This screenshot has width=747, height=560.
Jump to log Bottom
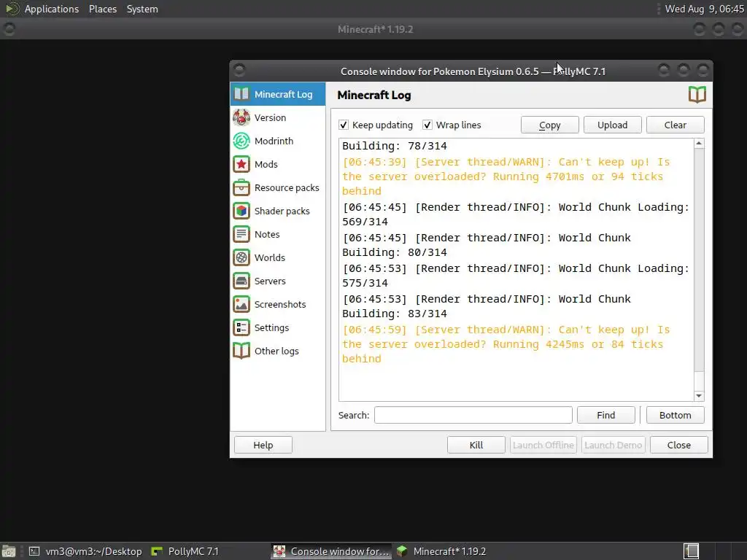pyautogui.click(x=675, y=415)
